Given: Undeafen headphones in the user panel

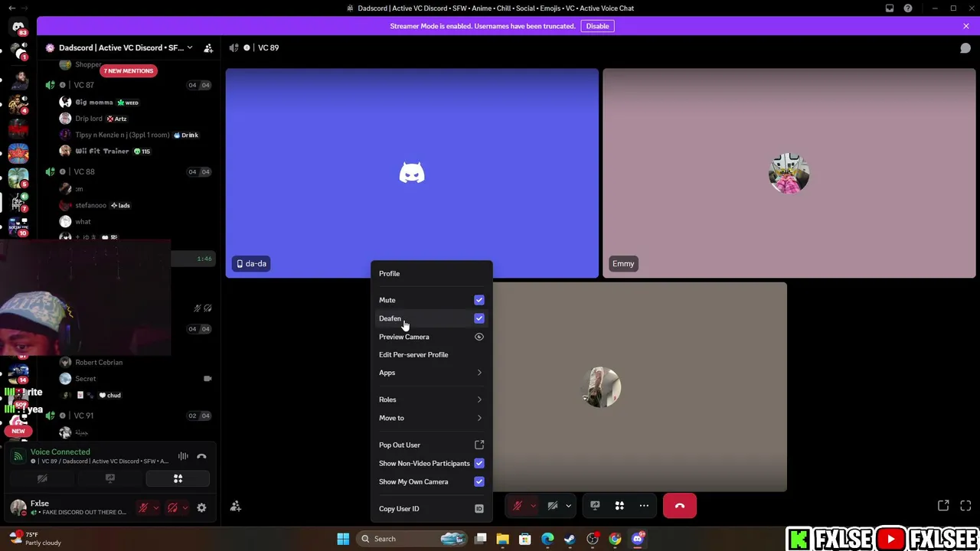Looking at the screenshot, I should (172, 507).
